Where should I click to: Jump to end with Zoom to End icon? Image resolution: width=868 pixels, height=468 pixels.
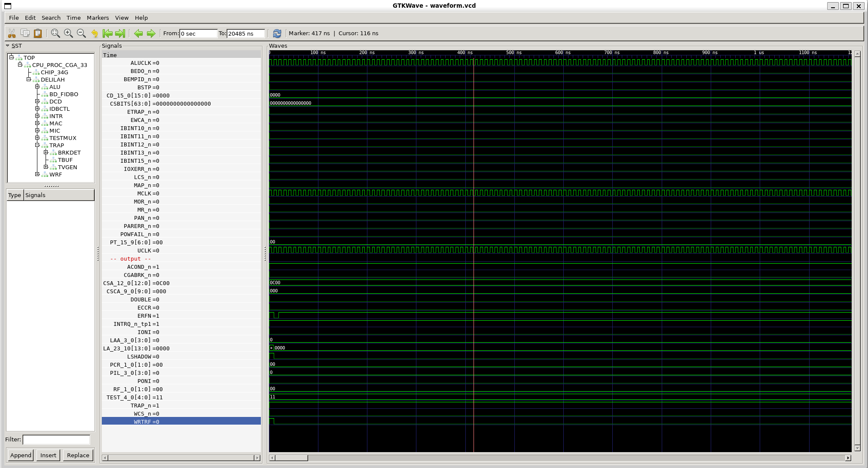tap(120, 33)
